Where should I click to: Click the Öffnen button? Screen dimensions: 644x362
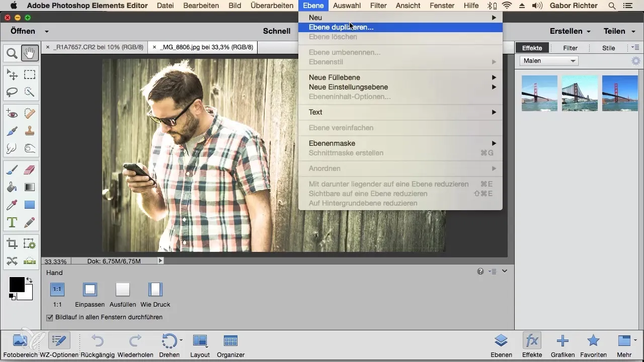(23, 31)
